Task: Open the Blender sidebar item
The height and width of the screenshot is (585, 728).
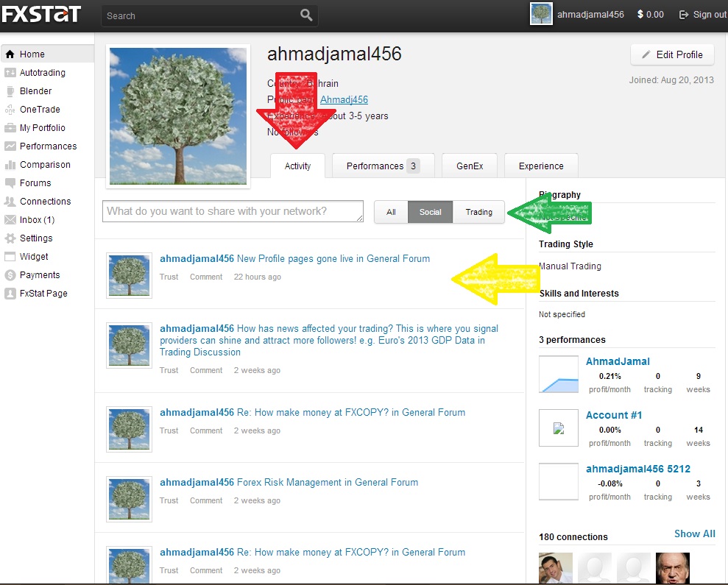Action: (35, 91)
